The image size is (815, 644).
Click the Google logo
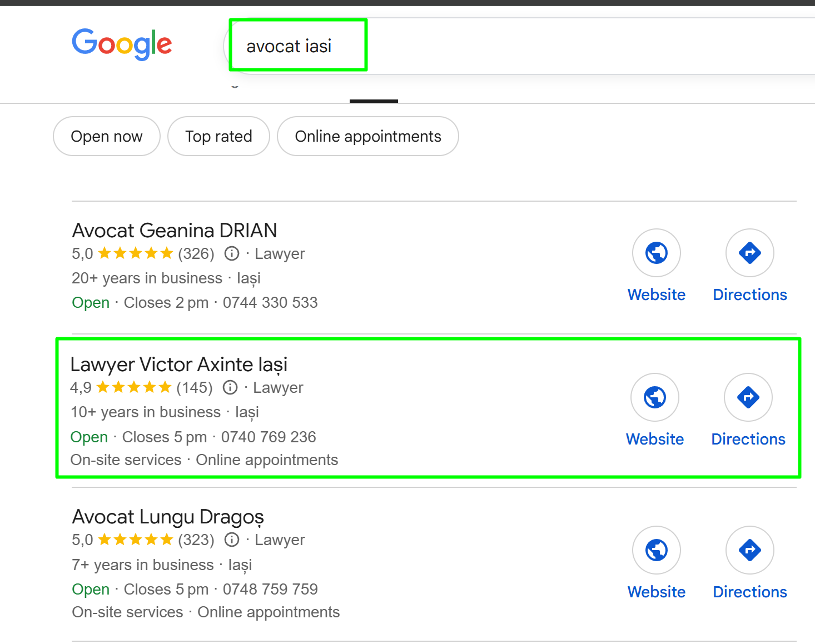click(122, 44)
